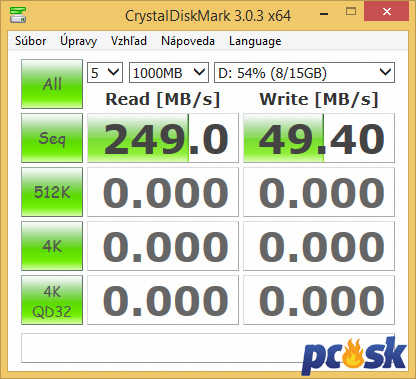Minimize the CrystalDiskMark window
416x379 pixels.
point(324,14)
